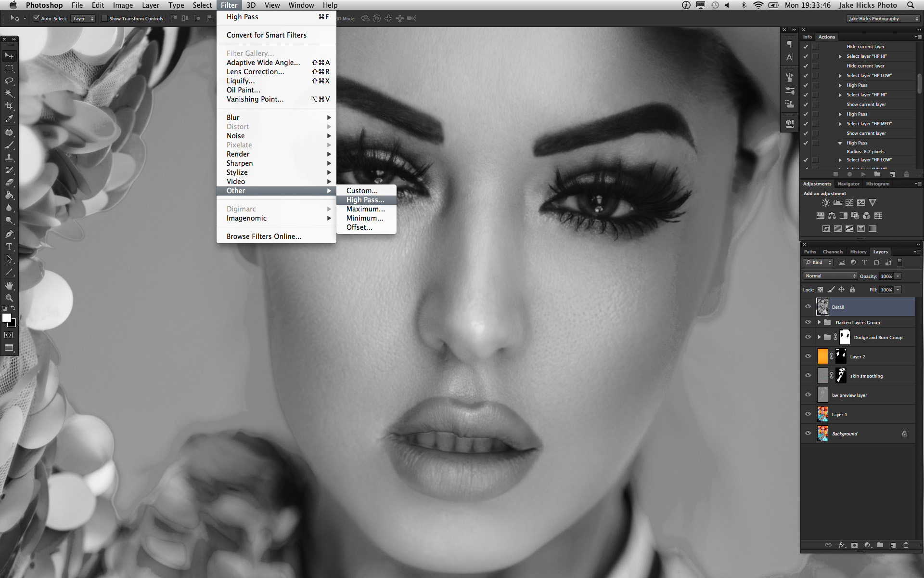Hide the Detail layer
The height and width of the screenshot is (578, 924).
coord(808,307)
